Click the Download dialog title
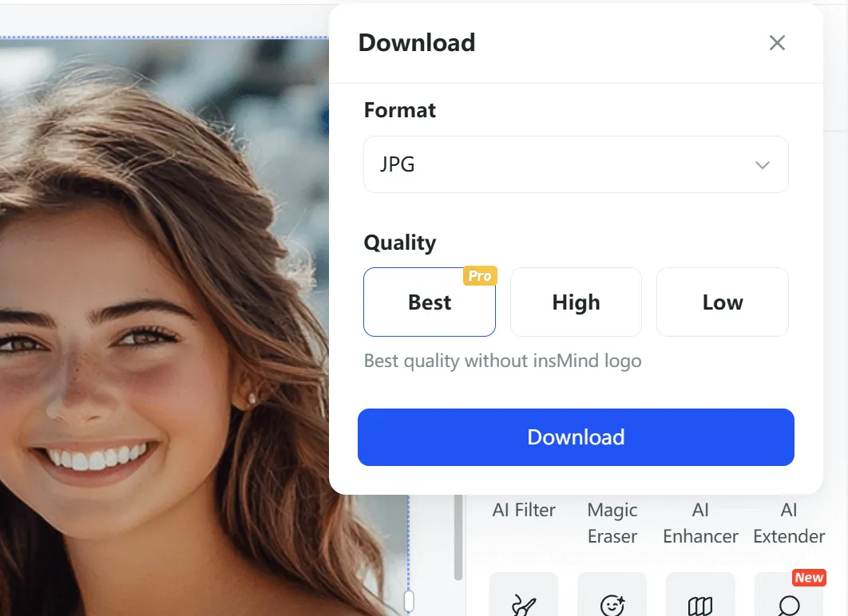848x616 pixels. [417, 42]
